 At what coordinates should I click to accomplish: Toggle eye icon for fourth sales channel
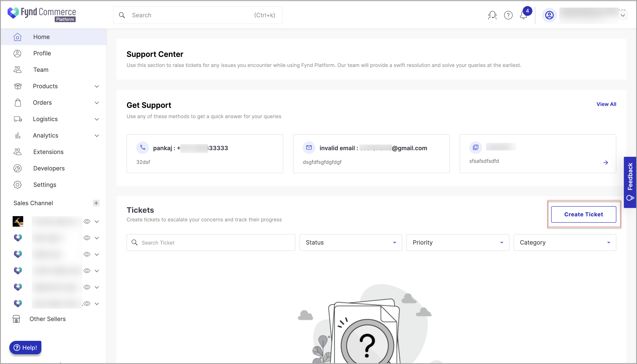click(x=87, y=271)
